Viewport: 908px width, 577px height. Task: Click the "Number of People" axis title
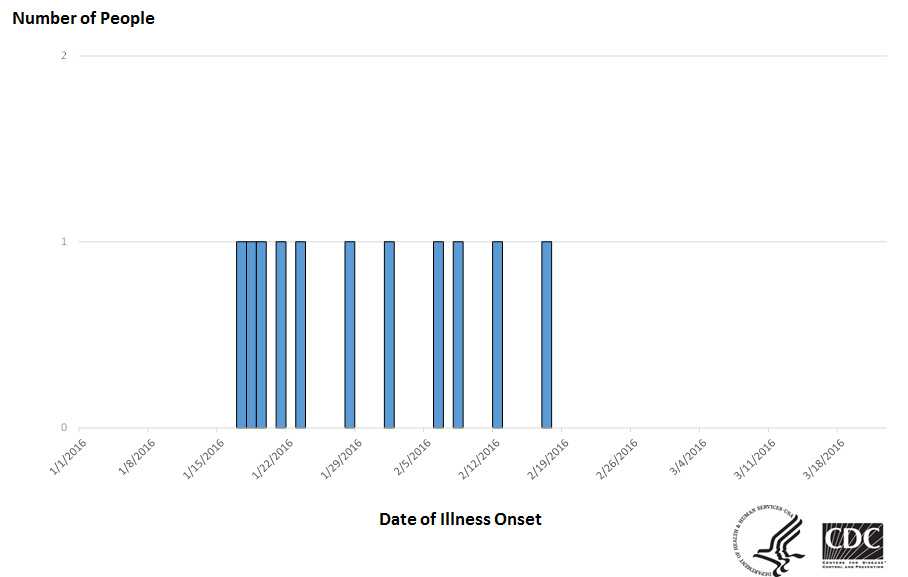83,18
